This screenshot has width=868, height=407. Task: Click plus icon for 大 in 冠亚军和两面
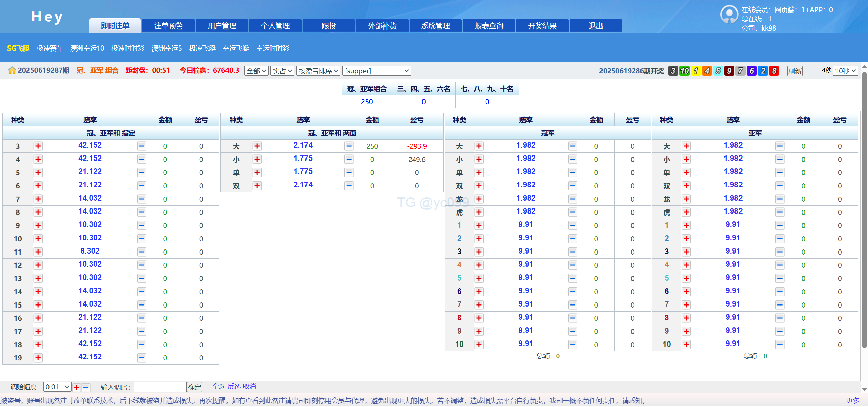[257, 146]
